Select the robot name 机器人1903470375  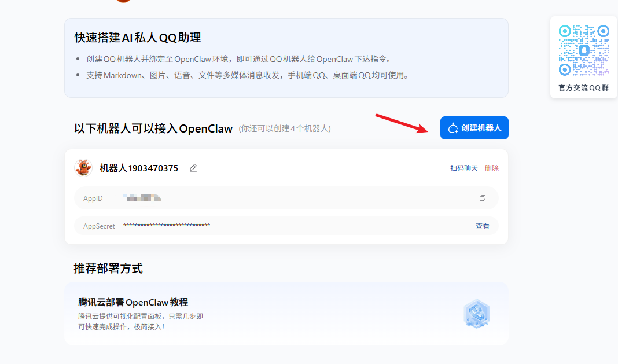coord(139,168)
